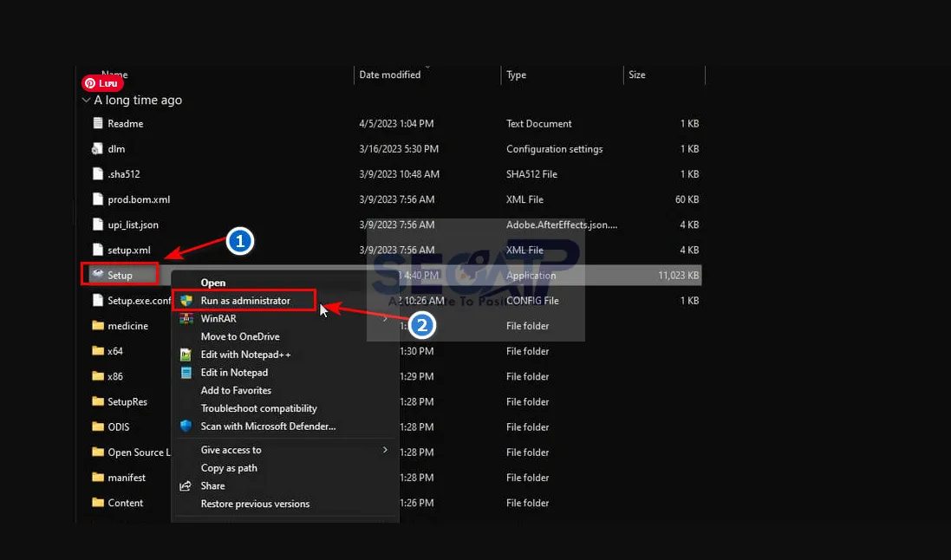
Task: Collapse the 'A long time ago' group chevron
Action: point(86,100)
